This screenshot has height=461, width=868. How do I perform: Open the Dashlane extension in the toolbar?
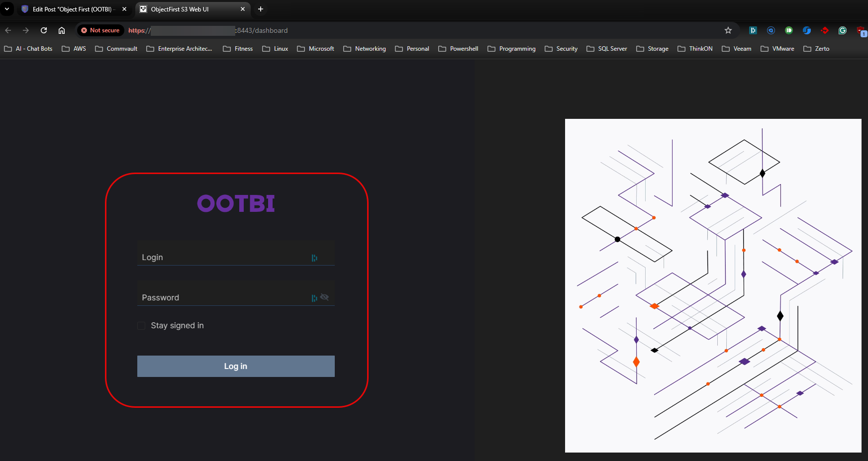click(753, 30)
